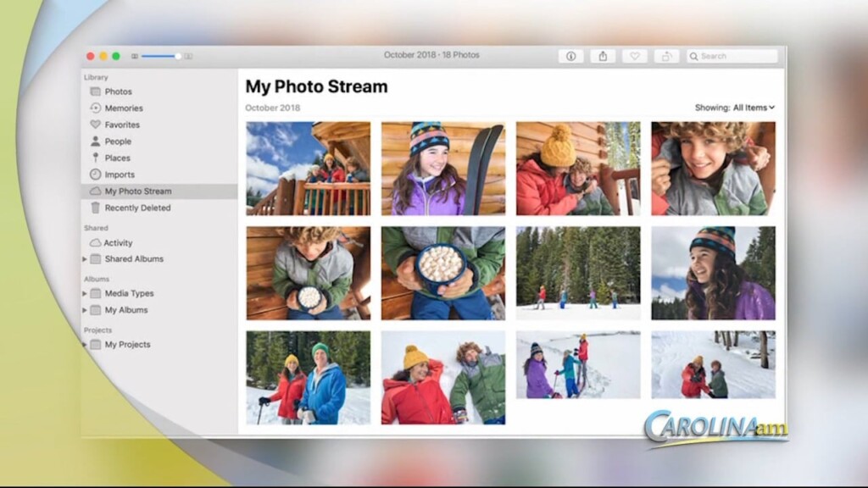Viewport: 868px width, 488px height.
Task: Select the My Projects label
Action: pos(127,344)
